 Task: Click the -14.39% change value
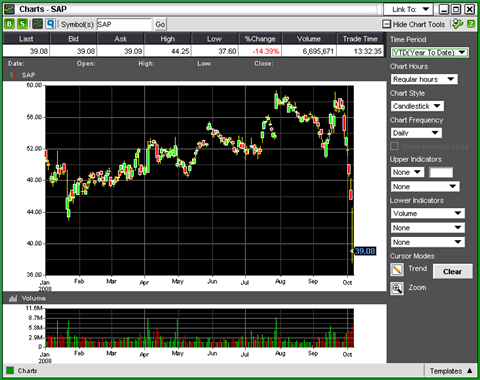266,51
